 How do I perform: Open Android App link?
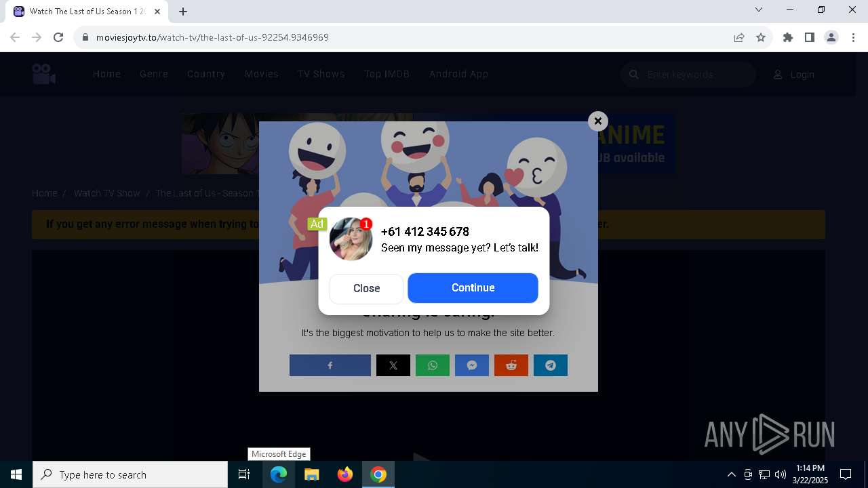tap(458, 74)
